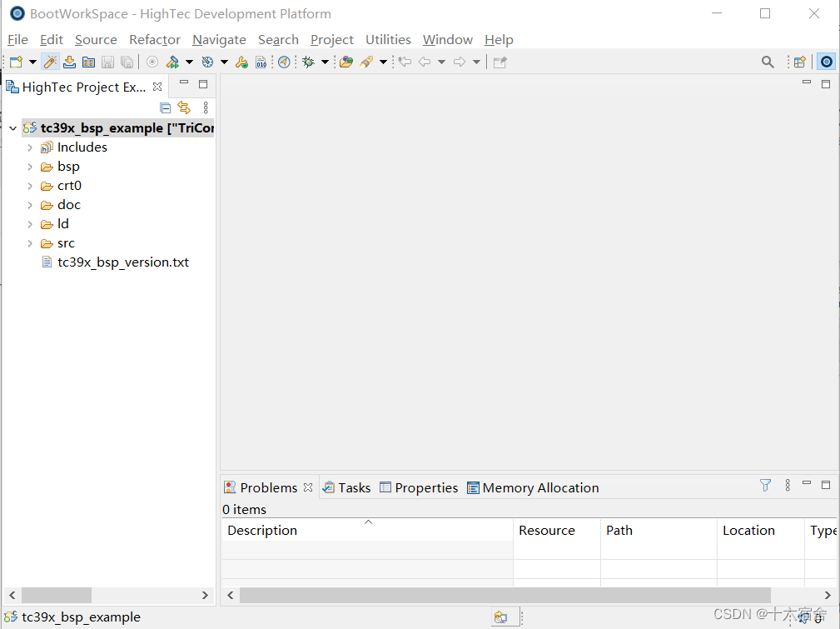Viewport: 840px width, 629px height.
Task: Open the Project menu
Action: (331, 40)
